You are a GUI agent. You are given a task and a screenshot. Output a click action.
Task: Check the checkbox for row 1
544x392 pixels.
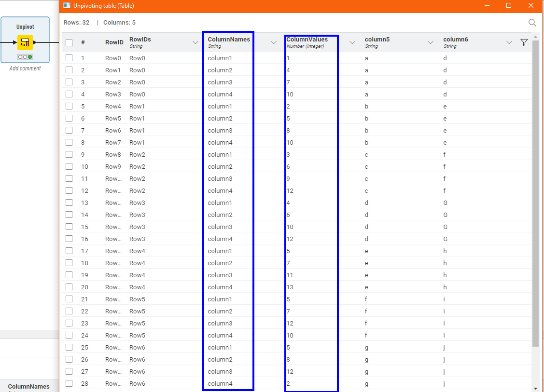(69, 58)
